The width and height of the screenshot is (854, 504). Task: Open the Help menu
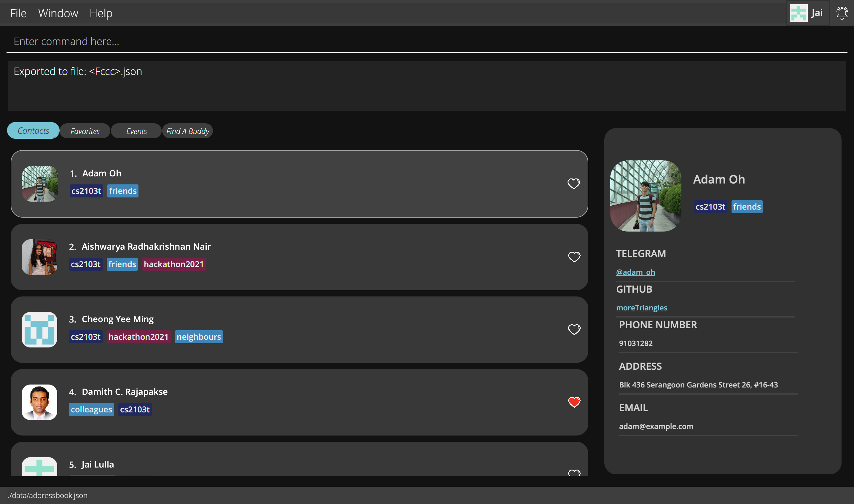[x=101, y=13]
